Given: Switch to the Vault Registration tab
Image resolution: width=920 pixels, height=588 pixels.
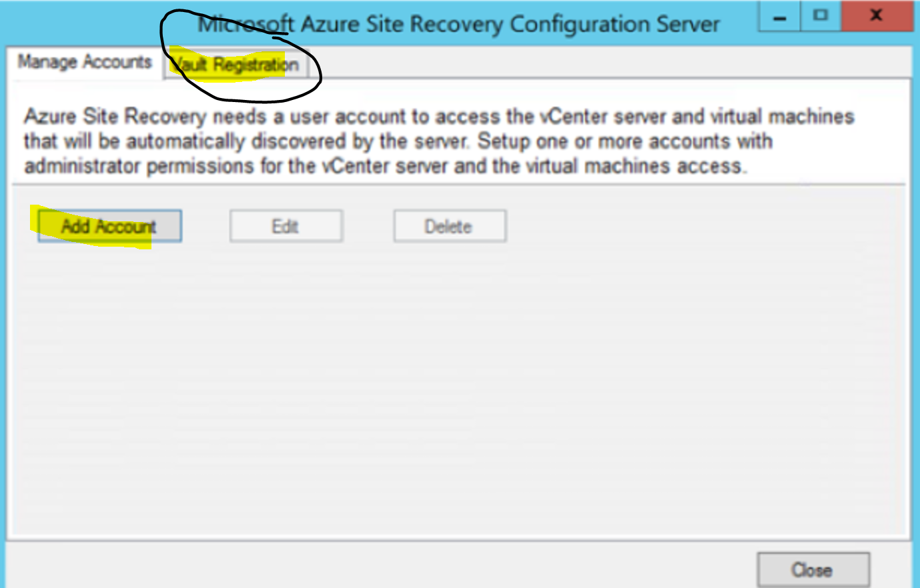Looking at the screenshot, I should tap(236, 65).
